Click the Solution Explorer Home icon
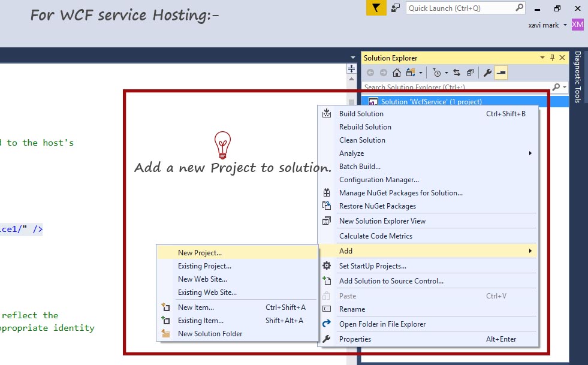The height and width of the screenshot is (365, 588). [397, 73]
